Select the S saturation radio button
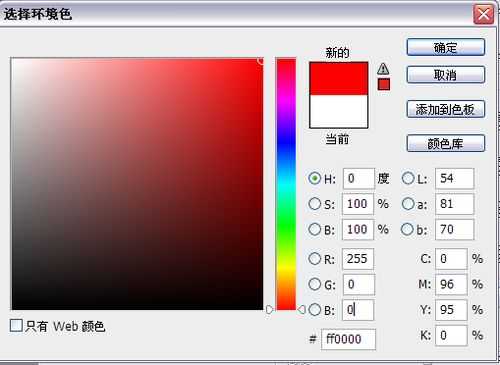Viewport: 500px width, 365px height. (314, 204)
